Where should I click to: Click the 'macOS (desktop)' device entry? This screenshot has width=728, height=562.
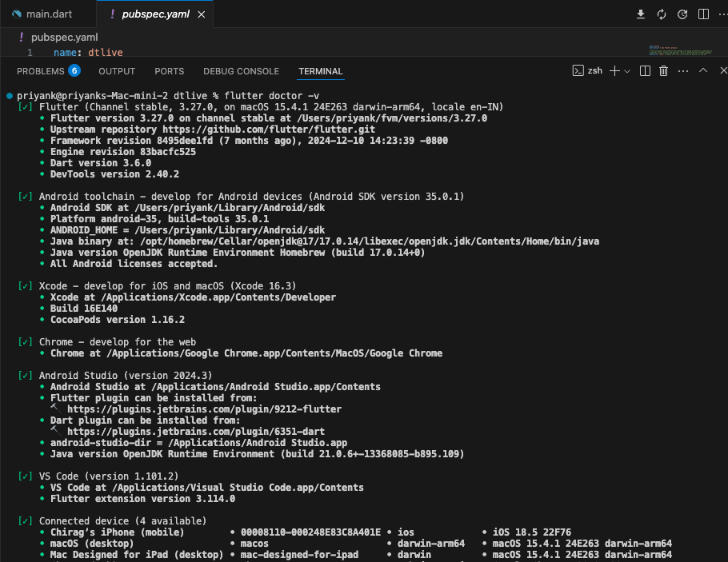coord(92,544)
